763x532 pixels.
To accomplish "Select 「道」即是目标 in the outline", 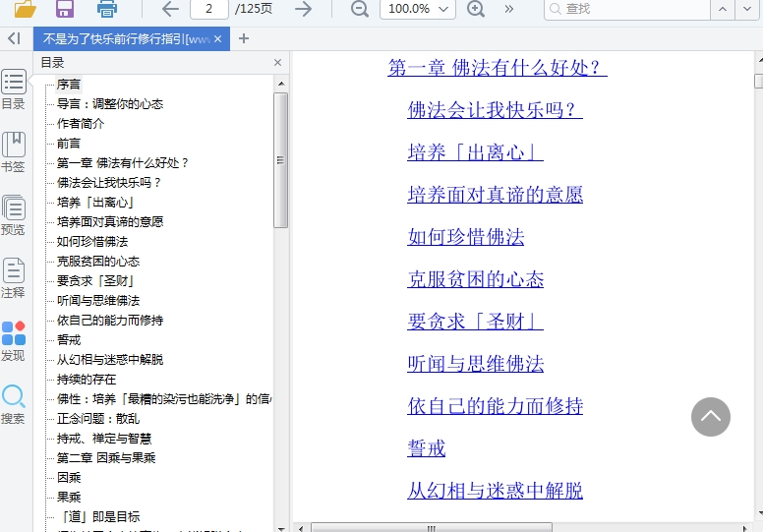I will [x=98, y=517].
